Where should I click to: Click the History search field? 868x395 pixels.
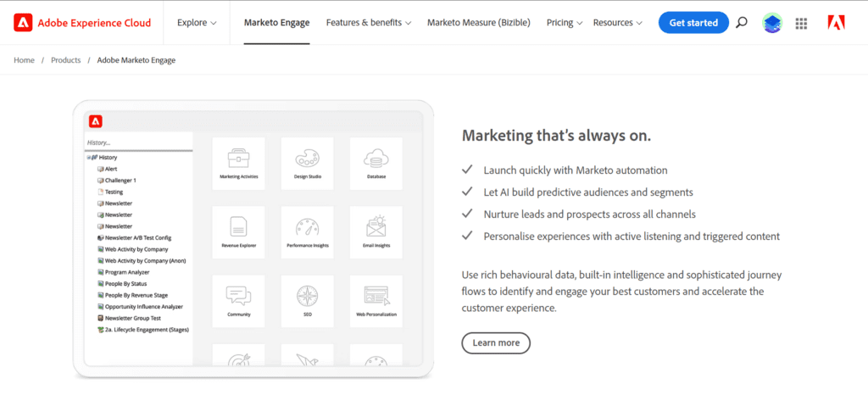click(138, 142)
